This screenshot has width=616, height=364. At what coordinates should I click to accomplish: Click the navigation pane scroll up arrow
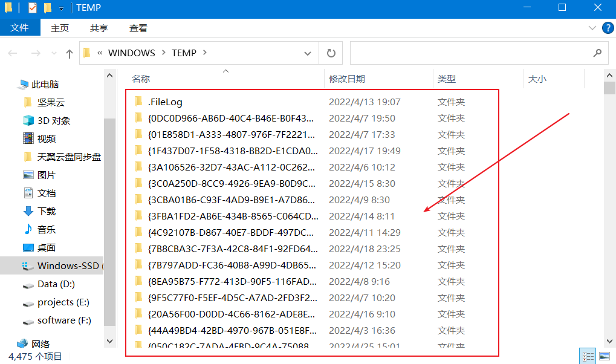(x=109, y=75)
